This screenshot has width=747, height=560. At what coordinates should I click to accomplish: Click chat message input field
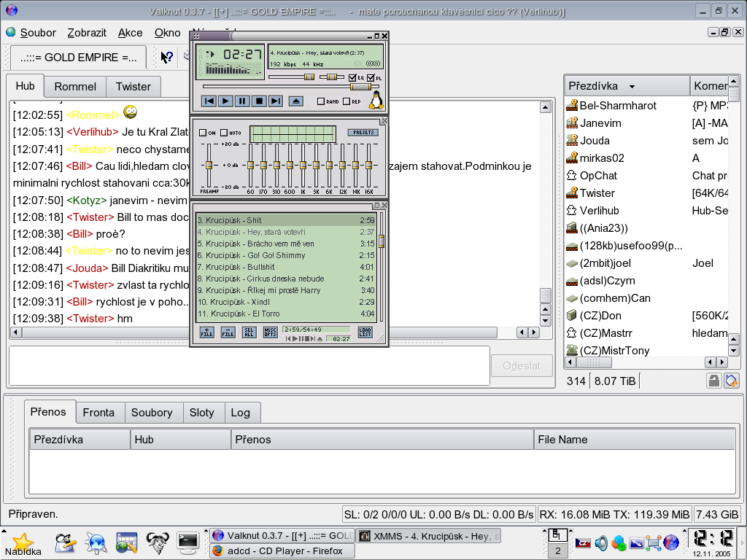(249, 366)
